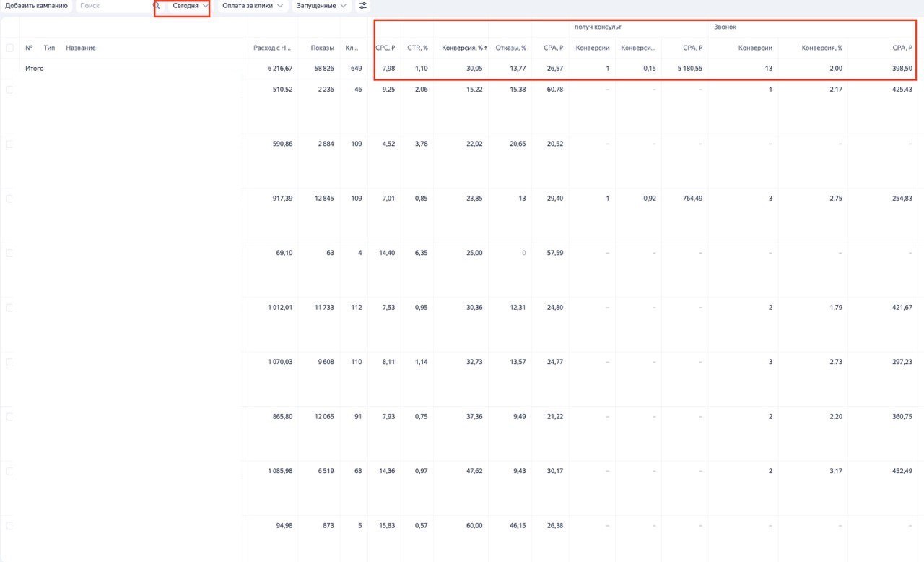Sort by the Расход column header

tap(272, 48)
